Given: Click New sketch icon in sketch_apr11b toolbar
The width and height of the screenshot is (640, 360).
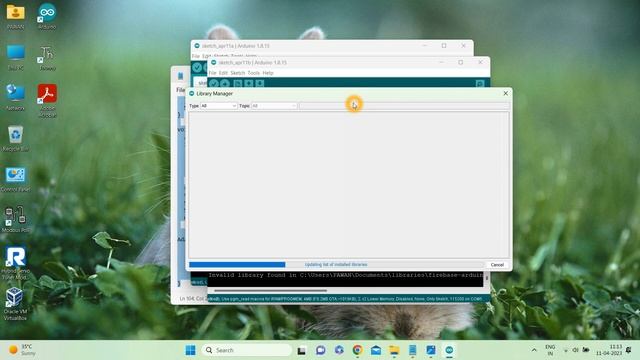Looking at the screenshot, I should pos(238,83).
